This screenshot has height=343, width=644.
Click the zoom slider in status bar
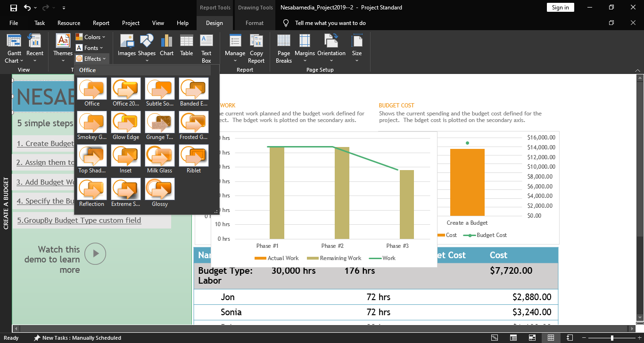(x=612, y=338)
